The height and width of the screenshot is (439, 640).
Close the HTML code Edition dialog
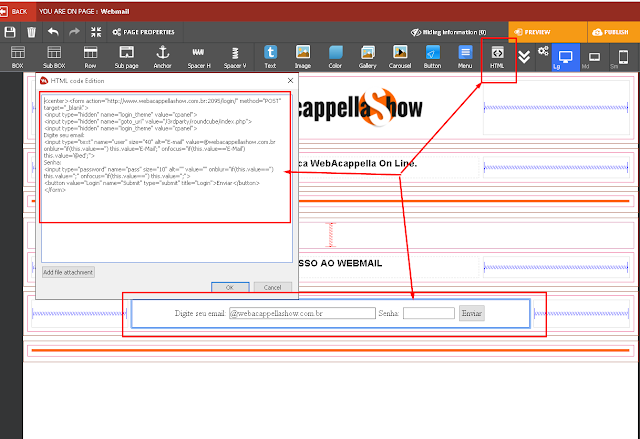pyautogui.click(x=290, y=80)
